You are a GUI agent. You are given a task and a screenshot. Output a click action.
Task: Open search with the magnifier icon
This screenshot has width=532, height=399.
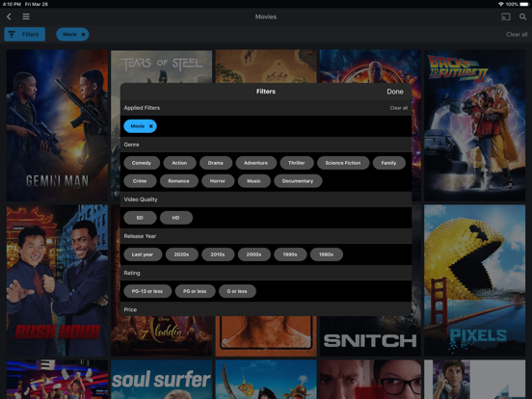pos(522,16)
